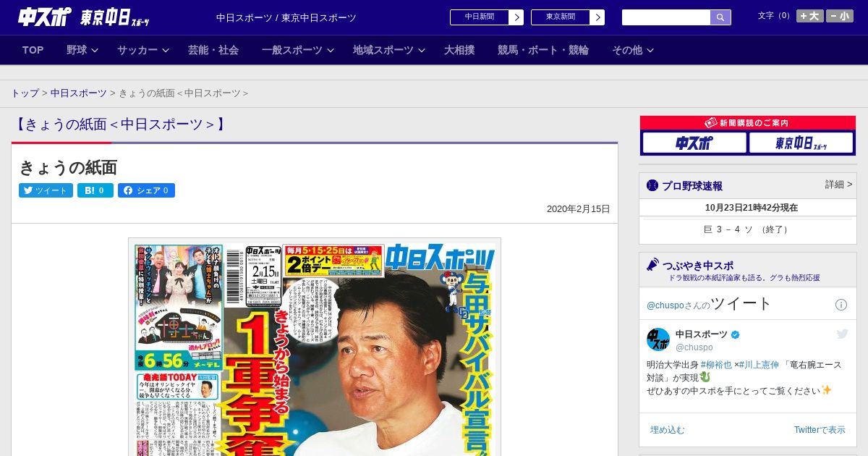Open the newspaper front page image
The width and height of the screenshot is (868, 456).
click(x=315, y=347)
